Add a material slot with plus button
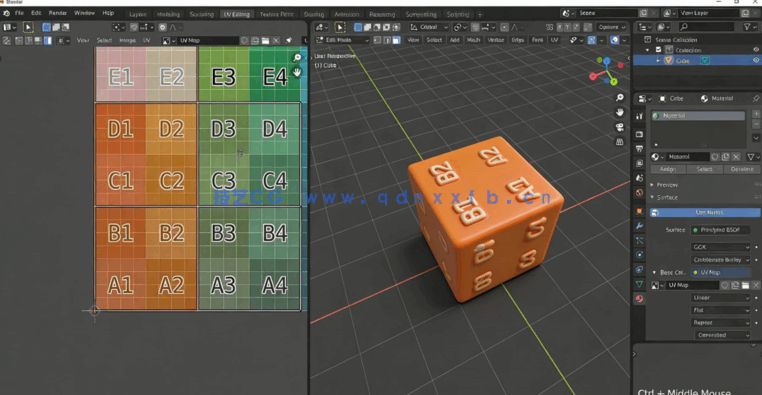Screen dimensions: 762x395 756,114
